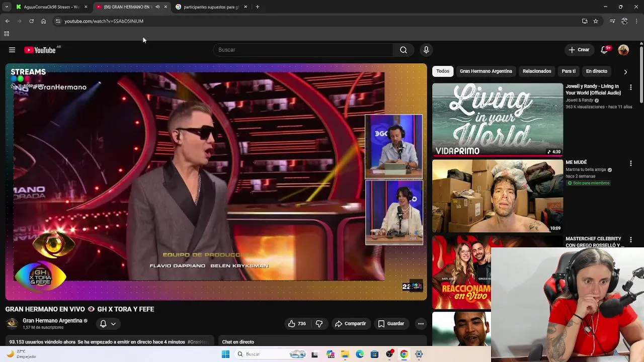Go to the YouTube home logo
Screen dimensions: 644x362
pyautogui.click(x=40, y=50)
